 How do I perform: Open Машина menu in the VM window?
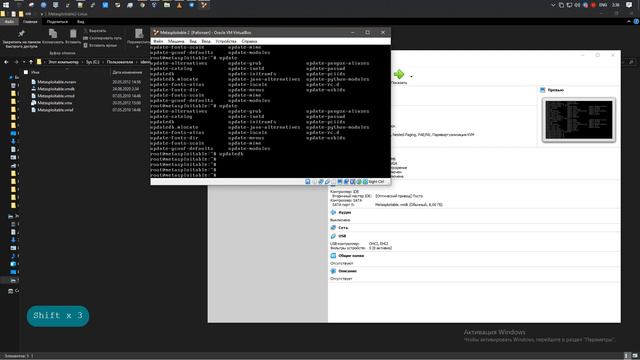click(176, 41)
